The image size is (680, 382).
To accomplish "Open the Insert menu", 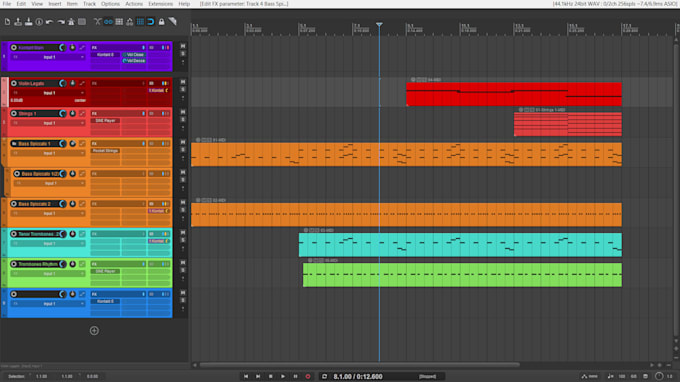I will pos(55,4).
